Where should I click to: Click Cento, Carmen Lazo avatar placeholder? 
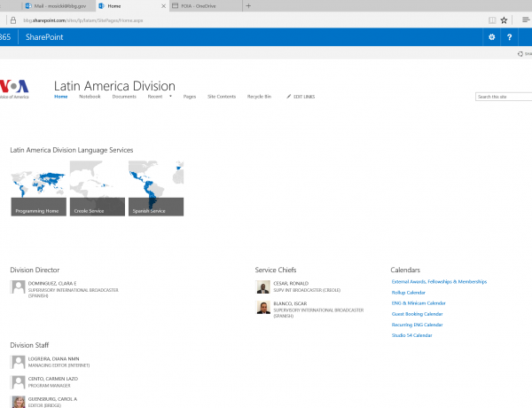tap(18, 382)
